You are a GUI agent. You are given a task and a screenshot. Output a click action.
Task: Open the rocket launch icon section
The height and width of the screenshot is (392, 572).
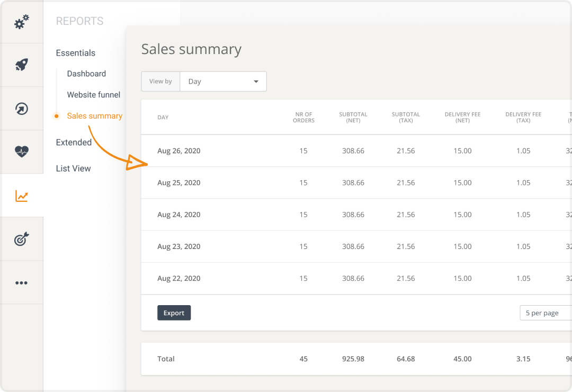(22, 65)
